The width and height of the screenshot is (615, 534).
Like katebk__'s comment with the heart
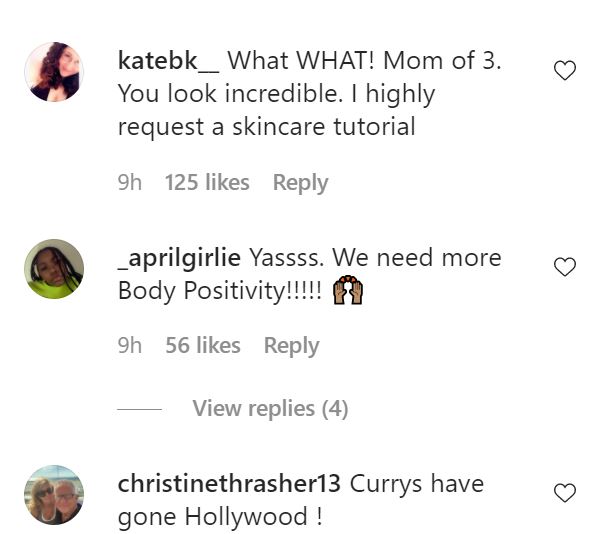(565, 71)
